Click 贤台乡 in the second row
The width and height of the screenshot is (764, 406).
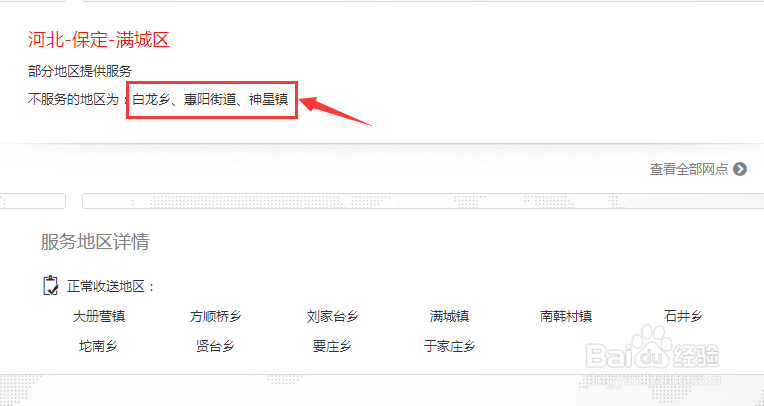tap(215, 347)
